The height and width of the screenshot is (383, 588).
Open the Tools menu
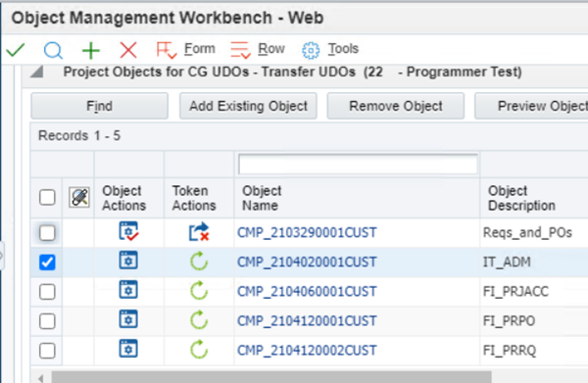pyautogui.click(x=330, y=50)
